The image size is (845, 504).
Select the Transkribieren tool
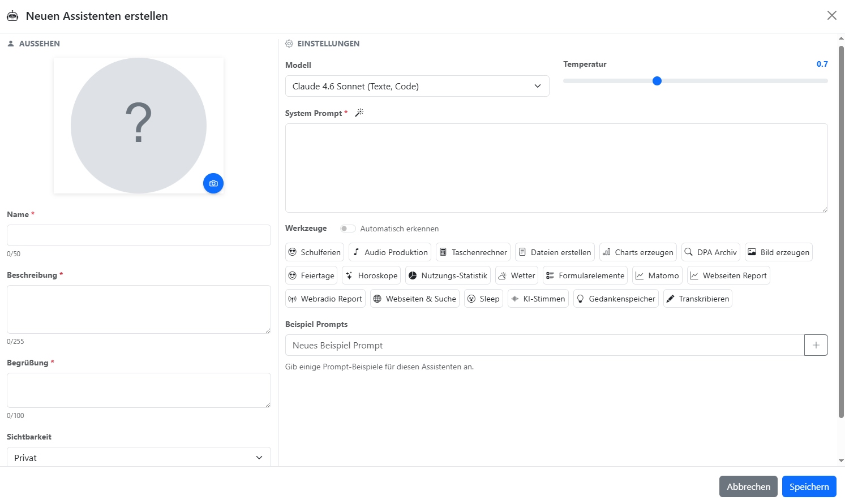pos(697,299)
